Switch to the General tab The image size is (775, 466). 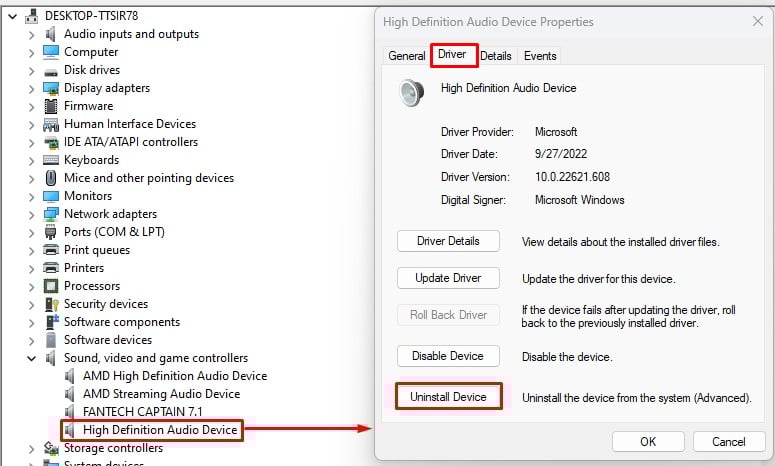click(406, 56)
